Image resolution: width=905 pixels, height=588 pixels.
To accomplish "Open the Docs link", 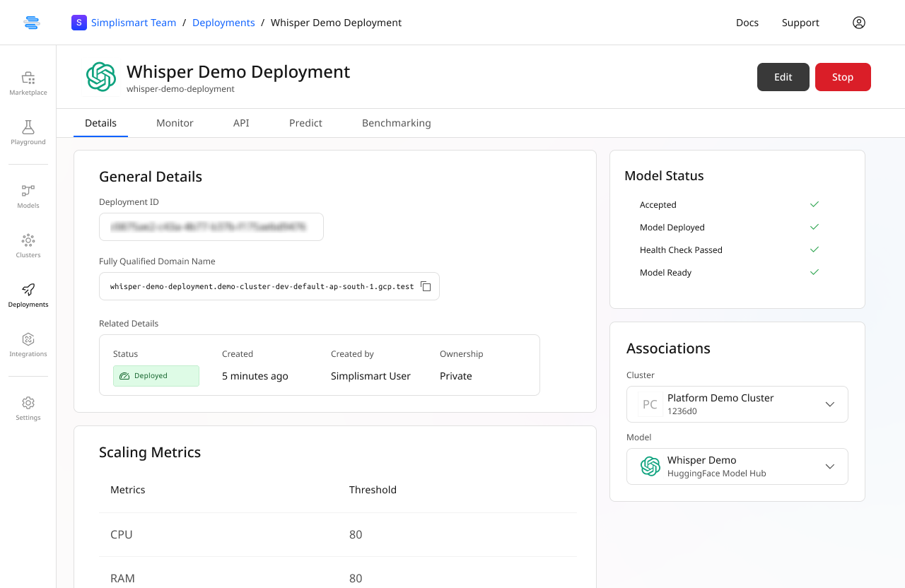I will point(747,23).
